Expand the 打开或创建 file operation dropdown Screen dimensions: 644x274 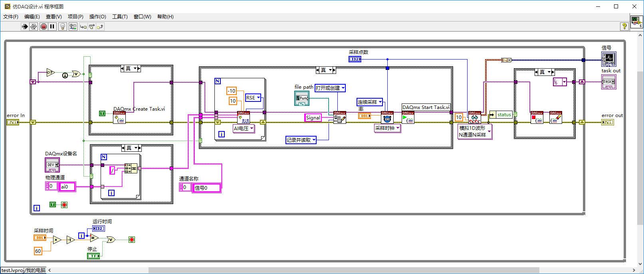tap(330, 88)
